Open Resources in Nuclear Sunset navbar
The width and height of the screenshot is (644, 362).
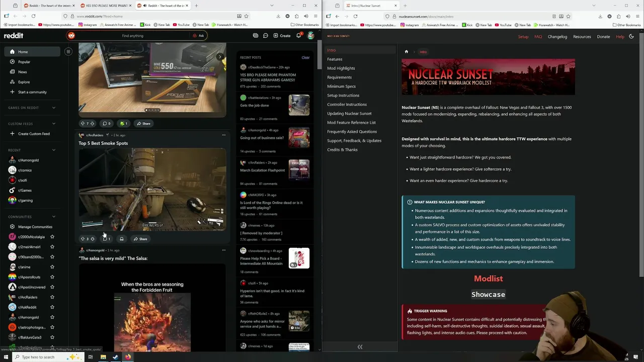[582, 37]
